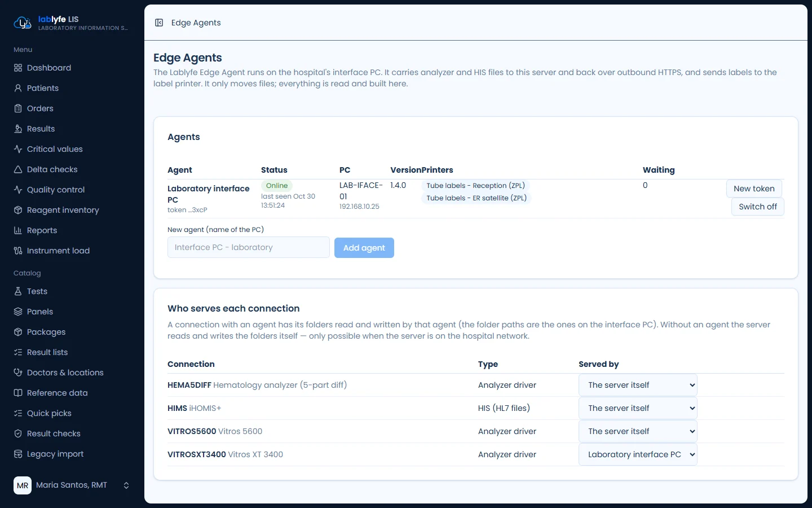Viewport: 812px width, 508px height.
Task: Click the Packages box icon
Action: tap(18, 332)
